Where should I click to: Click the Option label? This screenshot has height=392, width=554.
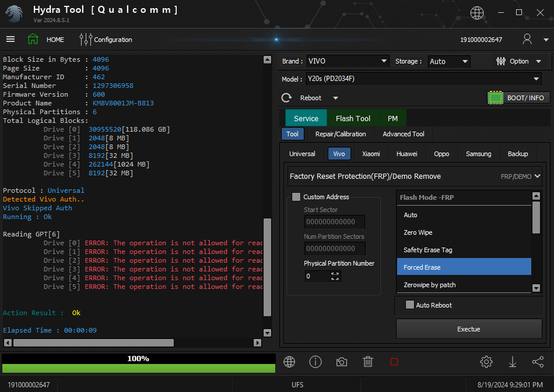coord(519,61)
